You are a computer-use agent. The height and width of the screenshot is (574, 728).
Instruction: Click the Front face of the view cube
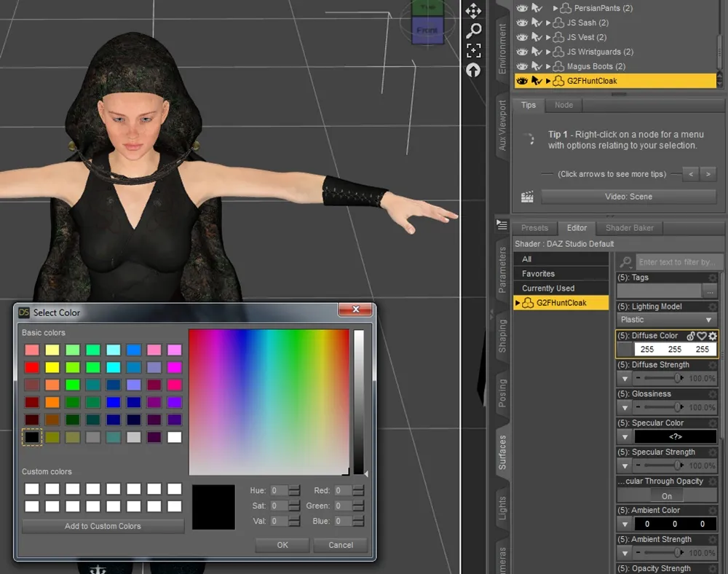click(x=427, y=30)
